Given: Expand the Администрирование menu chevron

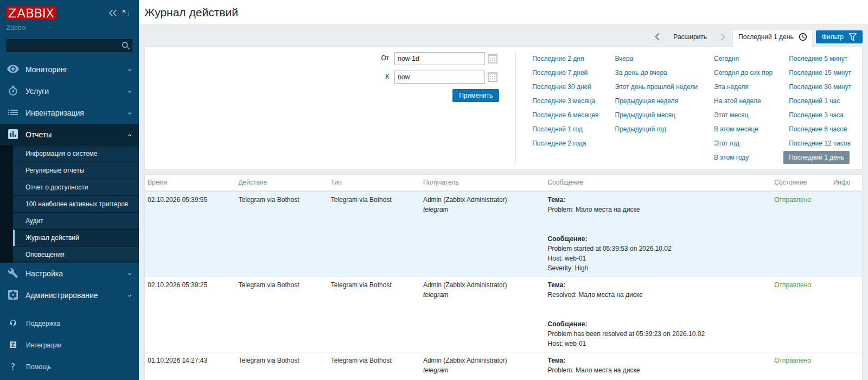Looking at the screenshot, I should [x=130, y=295].
